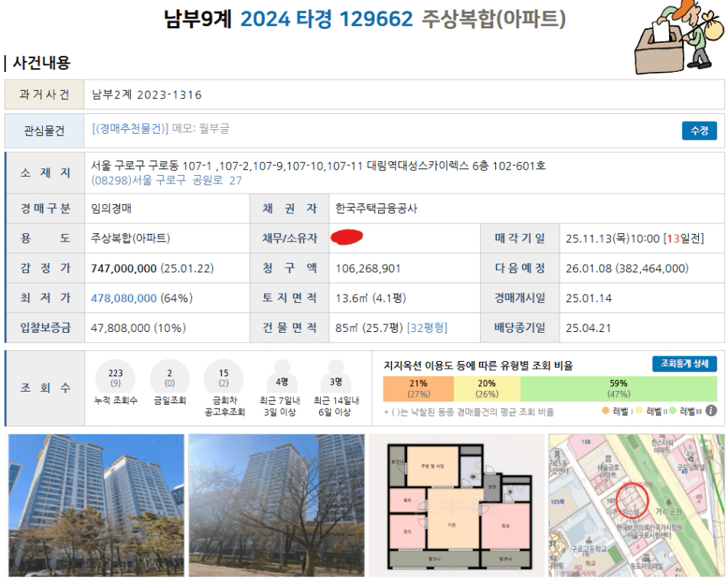Click orange 레벨I legend dot
Viewport: 728px width, 579px height.
(605, 411)
